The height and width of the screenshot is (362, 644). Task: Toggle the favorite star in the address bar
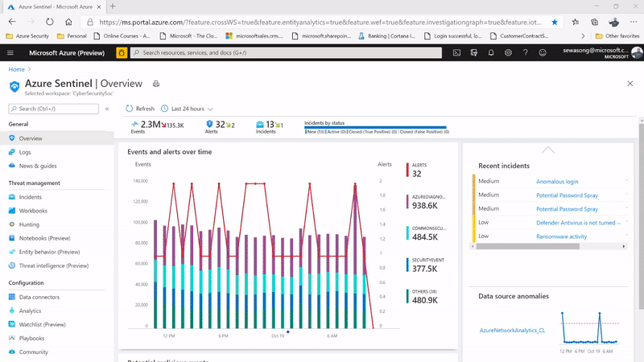pyautogui.click(x=555, y=23)
